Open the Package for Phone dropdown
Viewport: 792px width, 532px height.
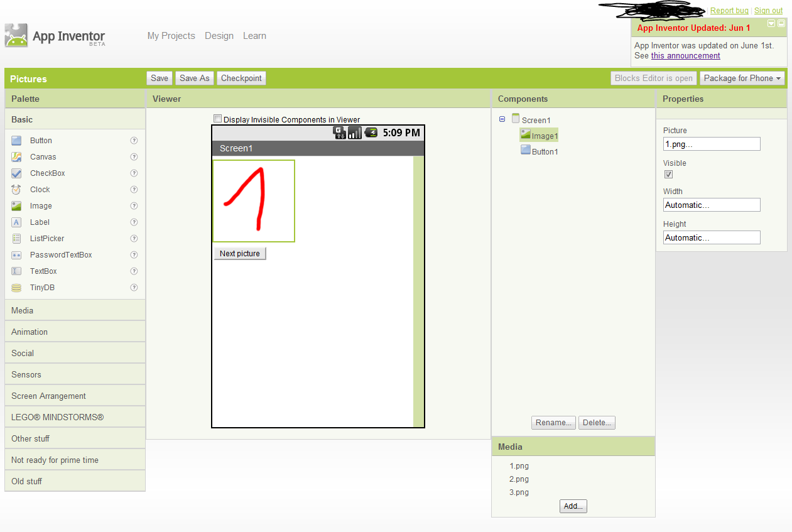(743, 79)
